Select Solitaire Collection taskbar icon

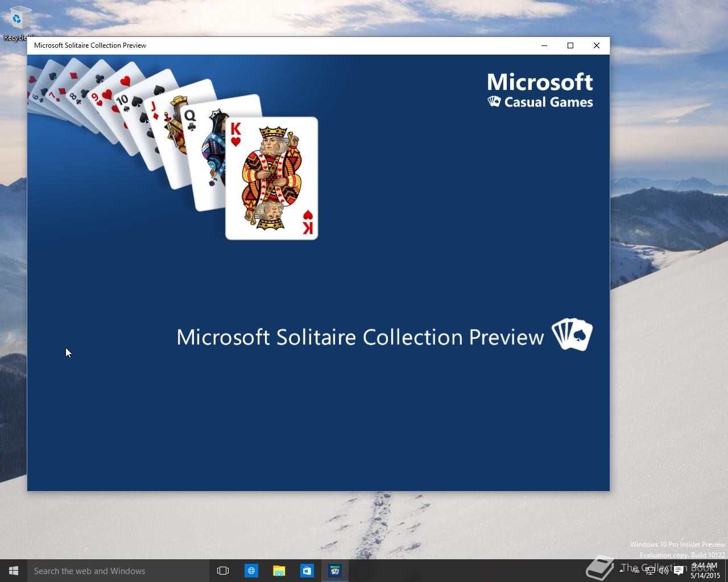[x=334, y=571]
